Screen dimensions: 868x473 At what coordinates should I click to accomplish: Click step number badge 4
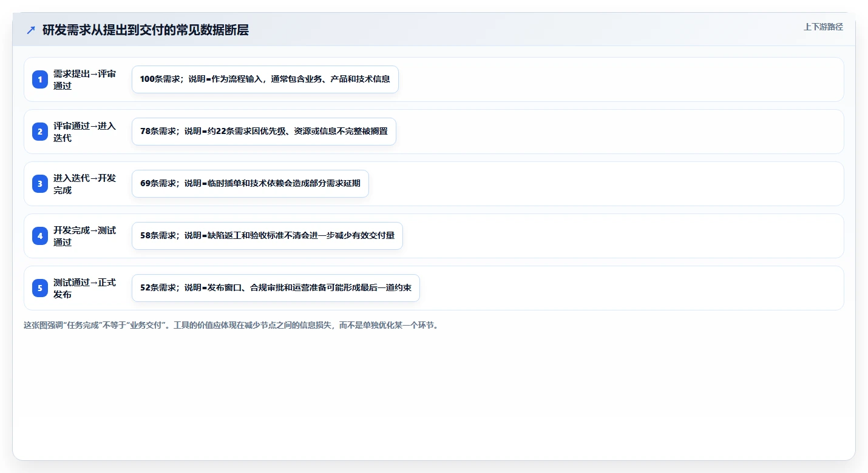click(40, 236)
